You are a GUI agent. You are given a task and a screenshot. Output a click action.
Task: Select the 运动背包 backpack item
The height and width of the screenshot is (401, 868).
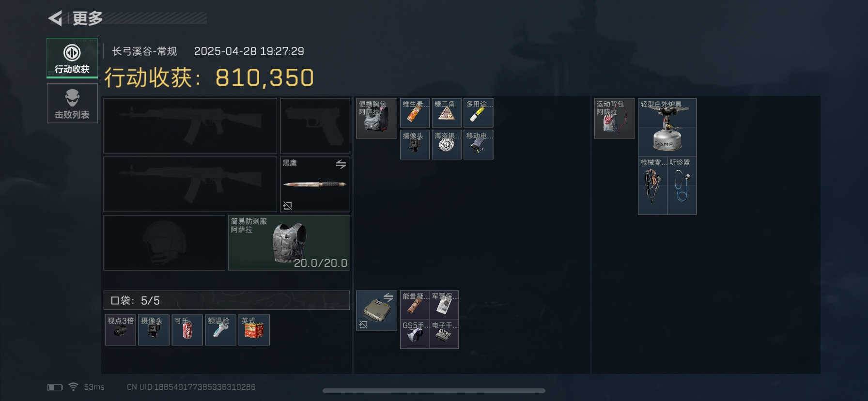tap(614, 118)
